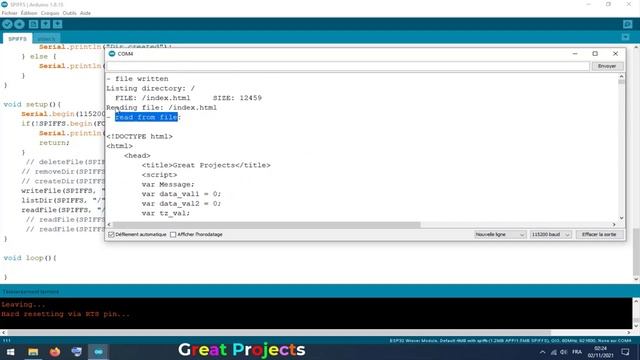Click 'var data_val1 = 0;' output line
640x360 pixels.
pyautogui.click(x=181, y=194)
